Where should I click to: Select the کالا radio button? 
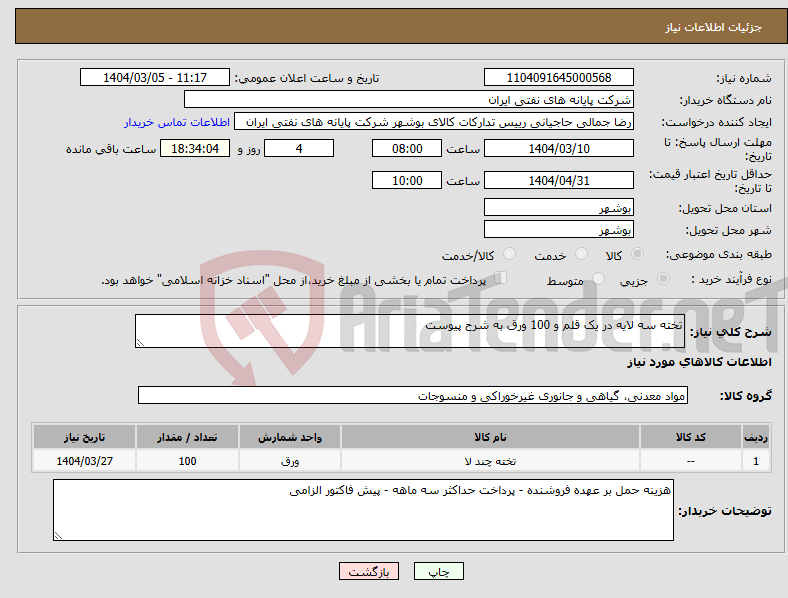(x=637, y=254)
